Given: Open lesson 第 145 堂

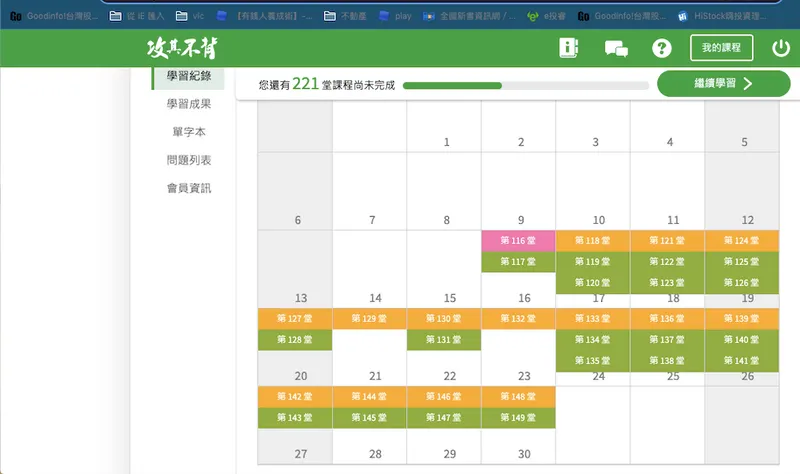Looking at the screenshot, I should tap(369, 418).
